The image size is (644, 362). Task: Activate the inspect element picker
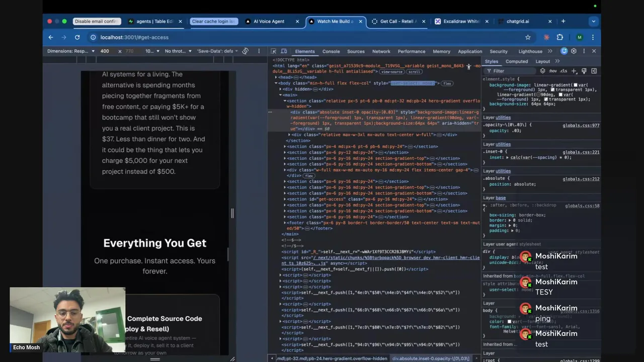click(273, 51)
